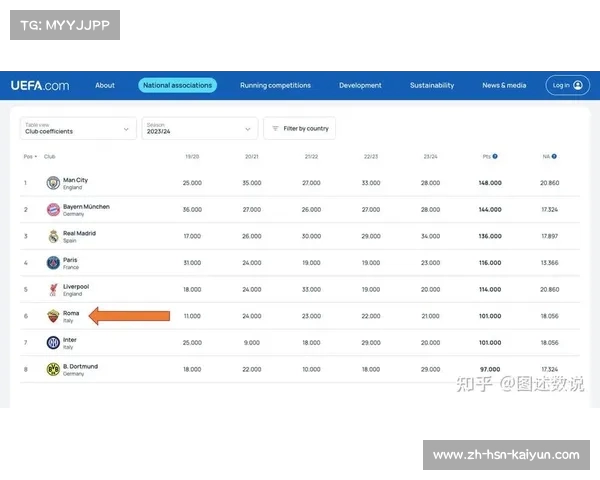Click the Log in button
Viewport: 600px width, 480px height.
tap(566, 86)
